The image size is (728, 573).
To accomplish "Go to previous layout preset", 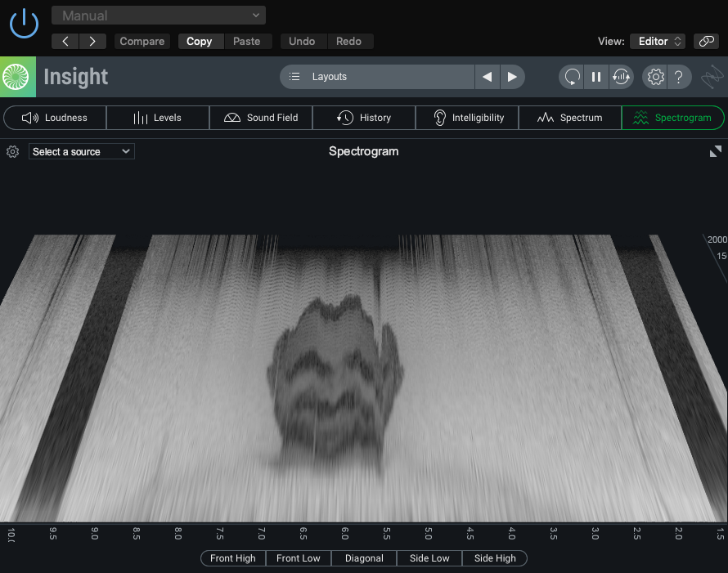I will 488,77.
